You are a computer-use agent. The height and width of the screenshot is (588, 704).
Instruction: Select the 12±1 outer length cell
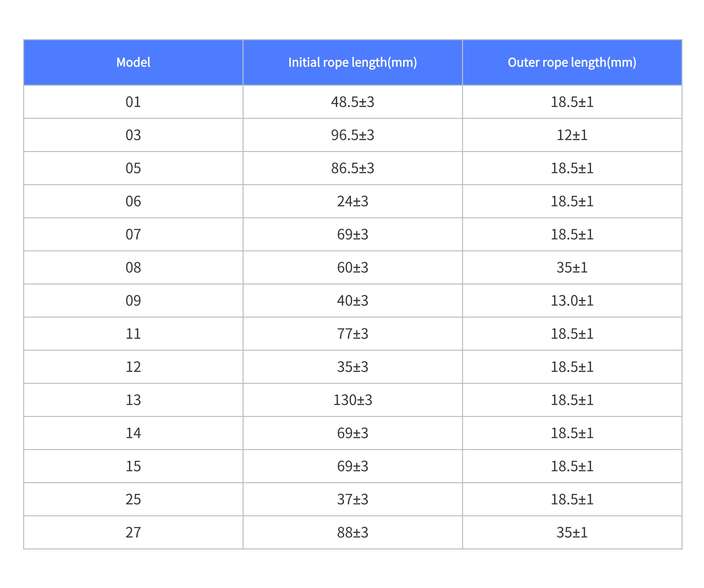(x=572, y=135)
